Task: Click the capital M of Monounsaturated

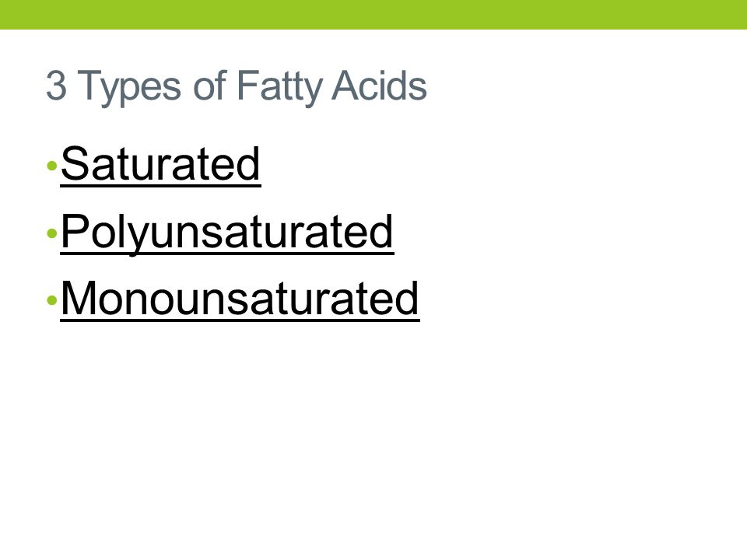Action: pos(79,299)
